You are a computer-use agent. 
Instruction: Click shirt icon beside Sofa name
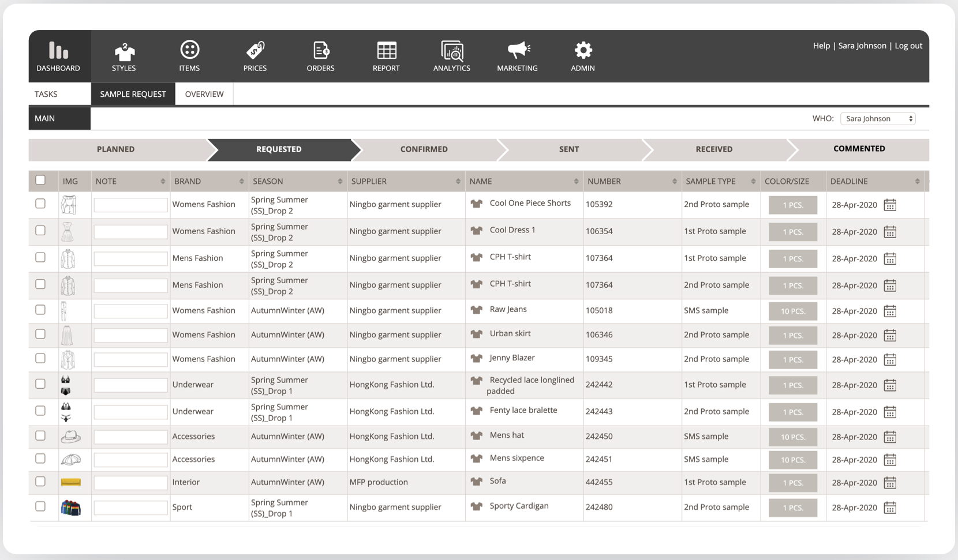476,481
